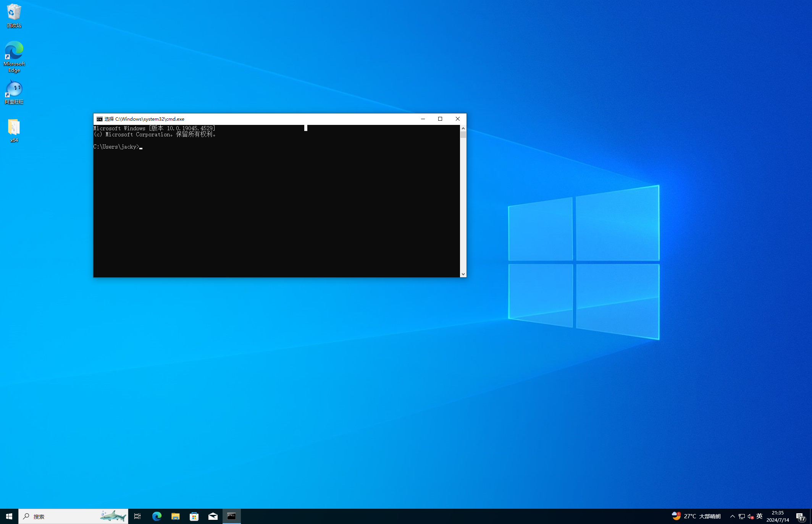Open the clock and date 21:35
The height and width of the screenshot is (524, 812).
pos(778,516)
